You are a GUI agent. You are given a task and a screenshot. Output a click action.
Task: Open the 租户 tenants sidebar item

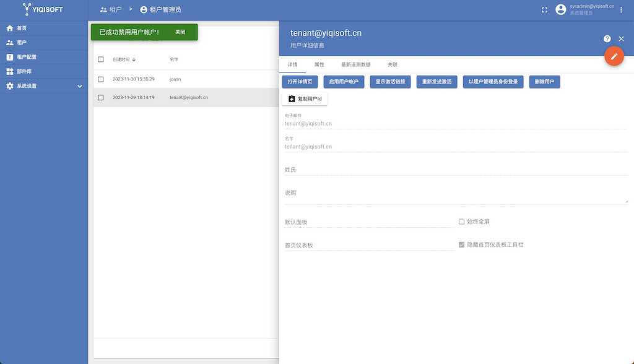(x=44, y=43)
